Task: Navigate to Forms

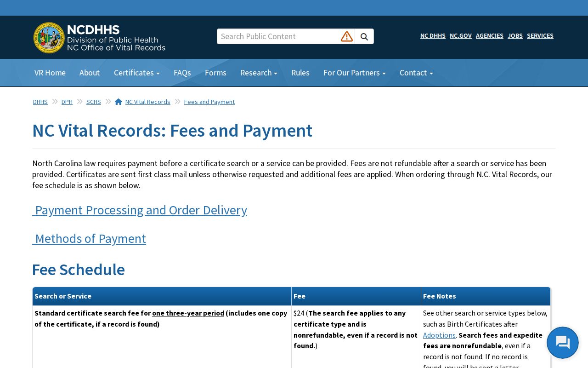Action: 215,73
